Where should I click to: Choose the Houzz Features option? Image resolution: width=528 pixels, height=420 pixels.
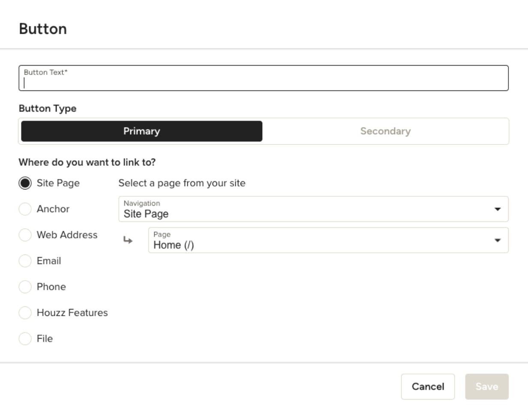(x=25, y=313)
